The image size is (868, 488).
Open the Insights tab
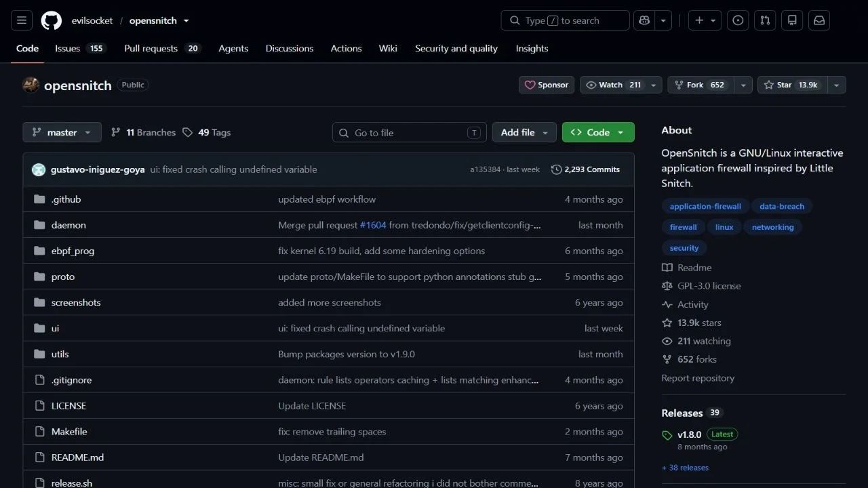(x=532, y=48)
